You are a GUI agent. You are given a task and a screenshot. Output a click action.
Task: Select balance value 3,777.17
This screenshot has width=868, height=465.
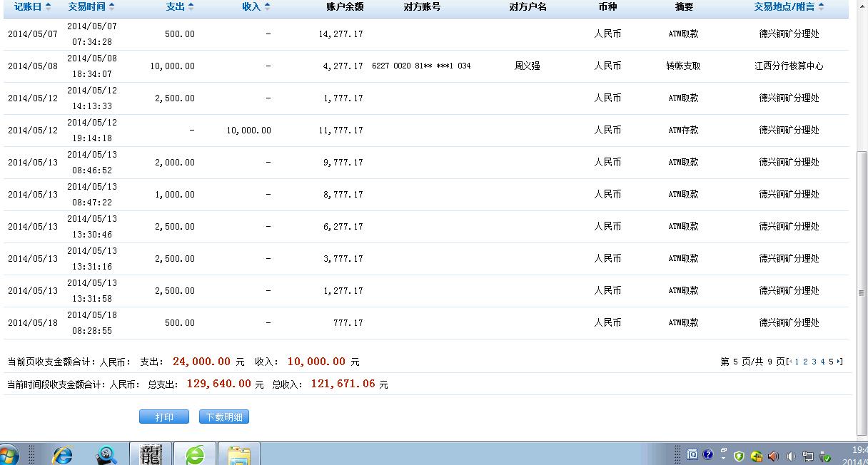point(343,259)
